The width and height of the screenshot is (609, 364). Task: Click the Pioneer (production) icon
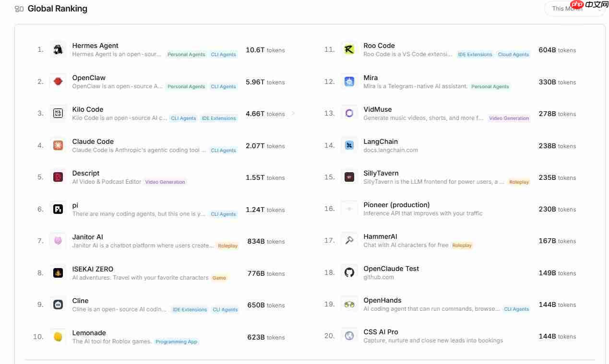[349, 209]
